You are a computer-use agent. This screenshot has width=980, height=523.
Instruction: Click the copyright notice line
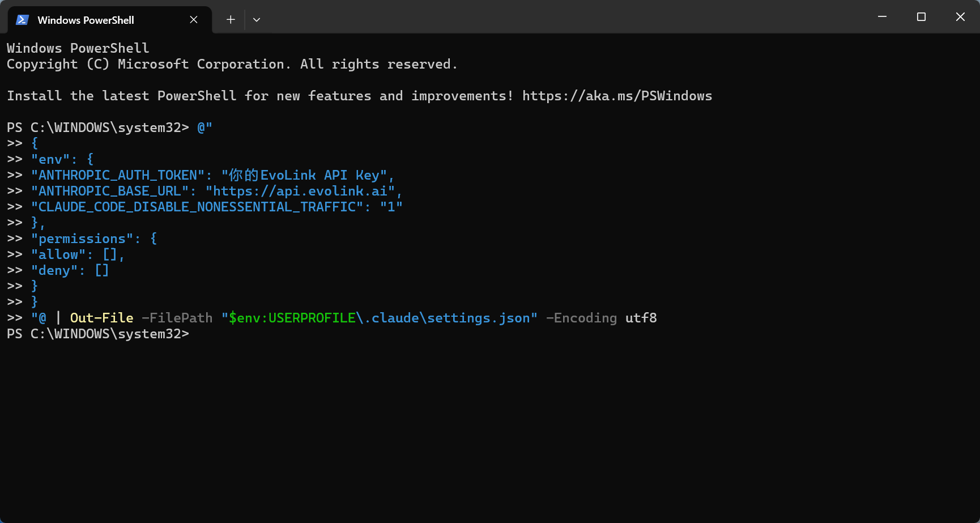232,63
